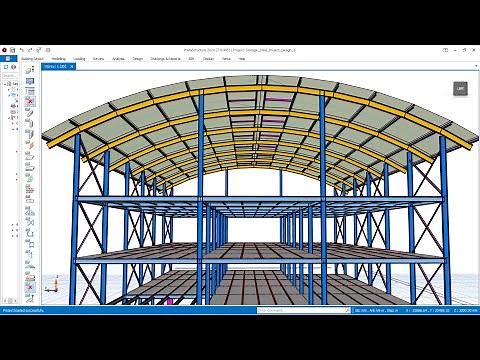Click the Undo arrow icon
The image size is (480, 360).
[22, 50]
